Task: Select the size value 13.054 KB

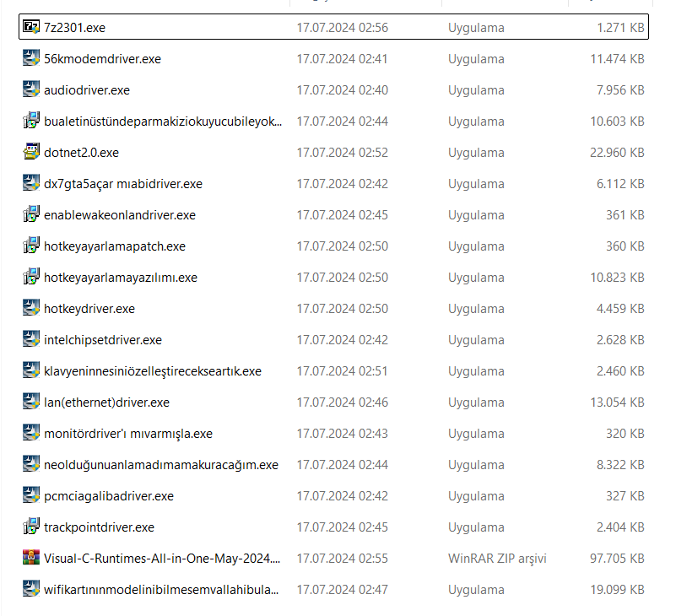Action: tap(618, 403)
